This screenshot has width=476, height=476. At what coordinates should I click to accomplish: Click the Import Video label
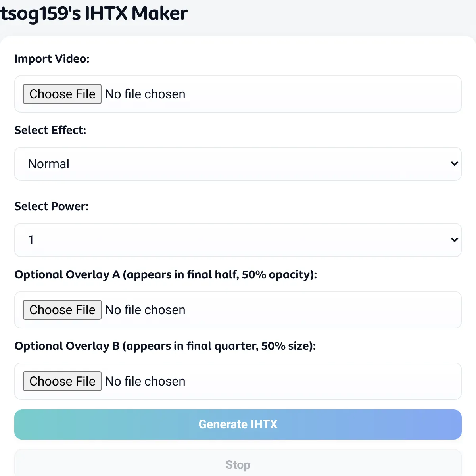(52, 59)
